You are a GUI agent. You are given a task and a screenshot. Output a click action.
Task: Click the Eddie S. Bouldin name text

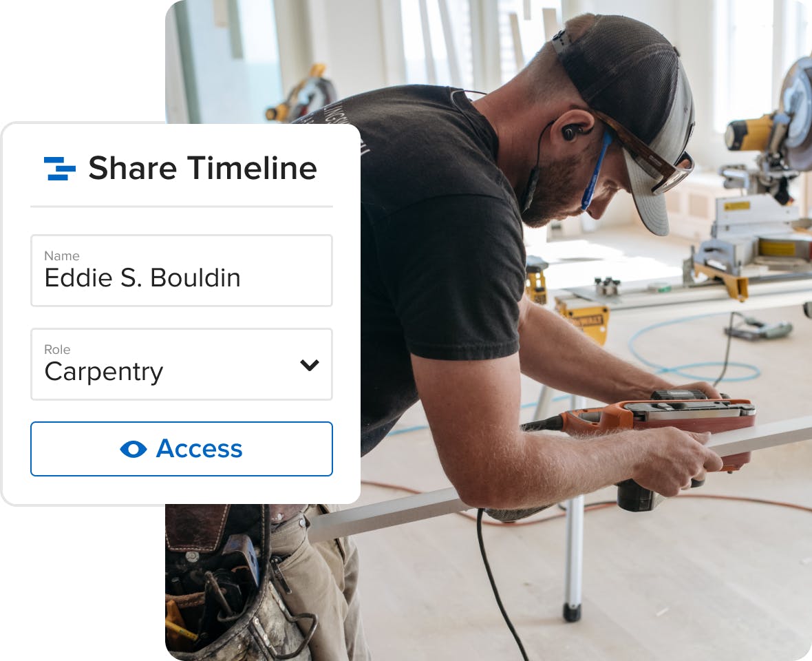pos(142,278)
